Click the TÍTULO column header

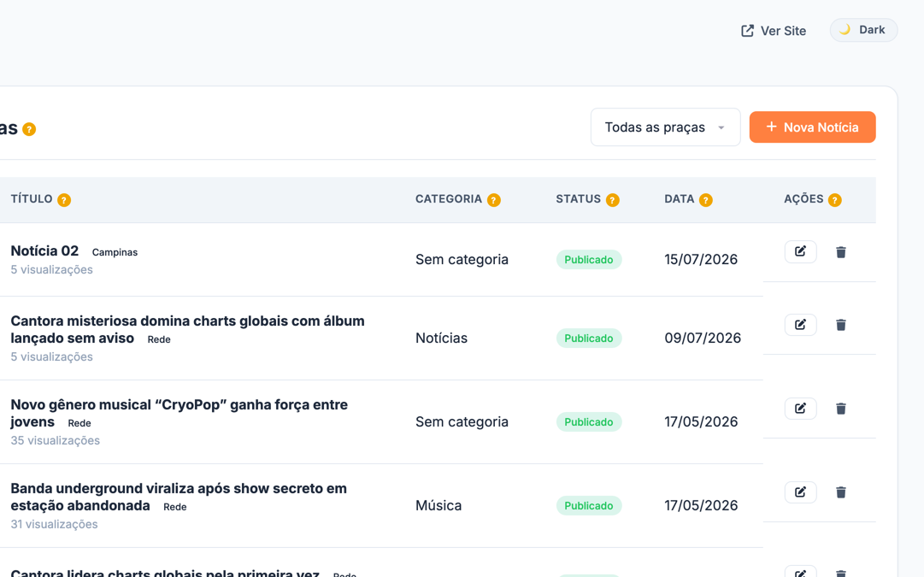(x=32, y=199)
